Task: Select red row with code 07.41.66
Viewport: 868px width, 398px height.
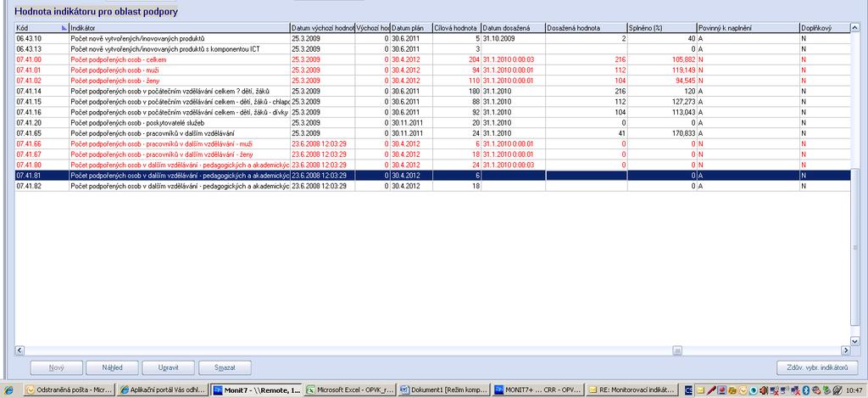Action: point(432,143)
